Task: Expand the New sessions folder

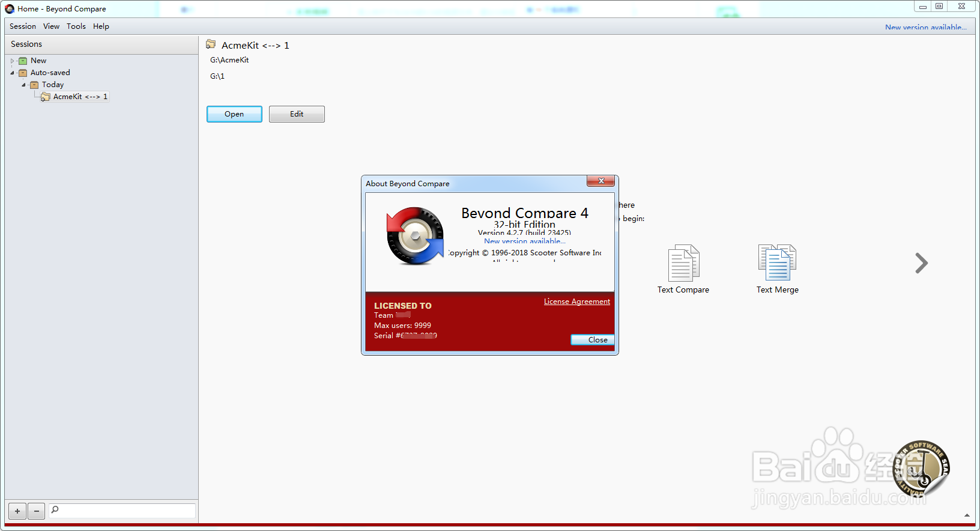Action: (x=12, y=61)
